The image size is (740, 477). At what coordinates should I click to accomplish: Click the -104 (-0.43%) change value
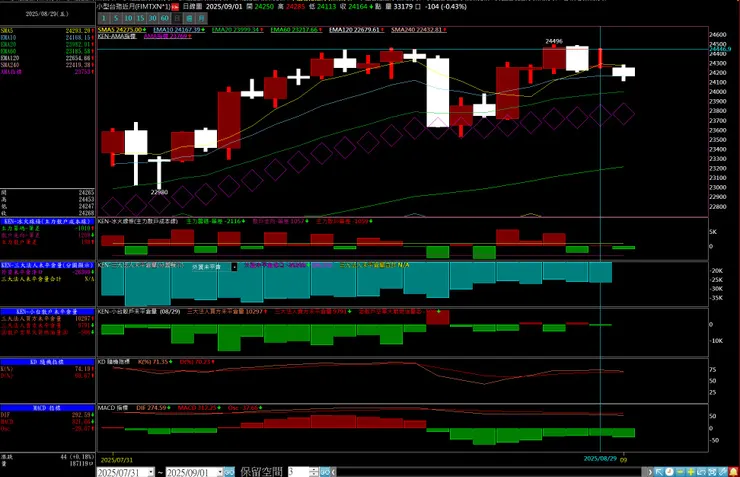(x=446, y=7)
